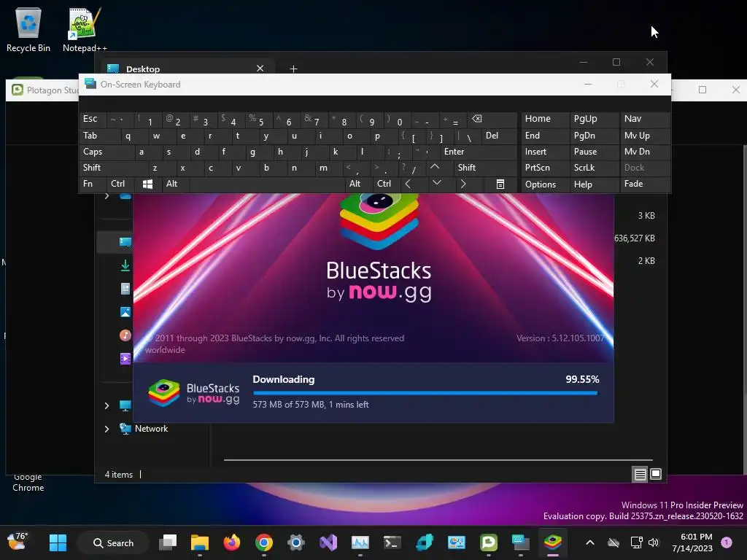This screenshot has height=560, width=747.
Task: Open Downloads shortcut in Explorer sidebar
Action: pos(125,265)
